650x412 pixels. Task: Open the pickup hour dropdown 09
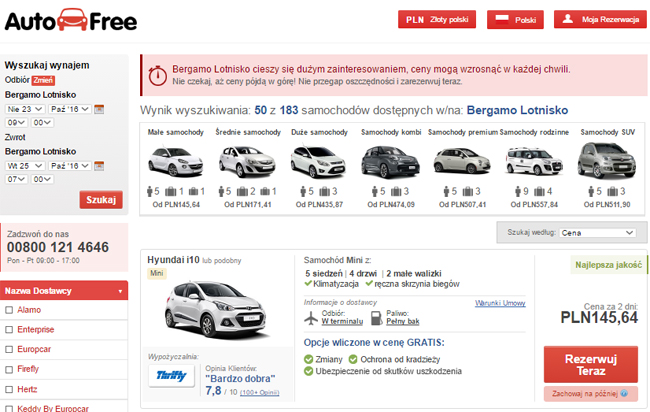point(17,123)
